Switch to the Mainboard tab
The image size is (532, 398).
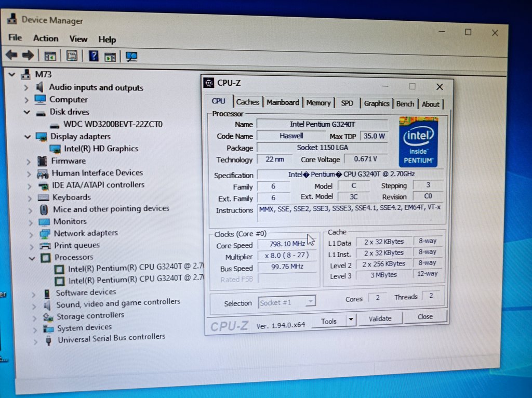(283, 102)
